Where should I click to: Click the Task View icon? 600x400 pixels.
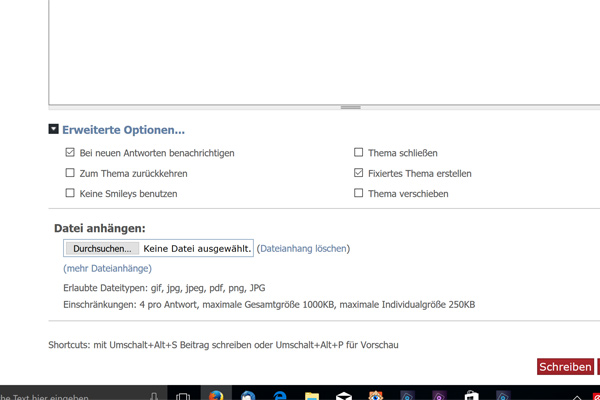[184, 394]
